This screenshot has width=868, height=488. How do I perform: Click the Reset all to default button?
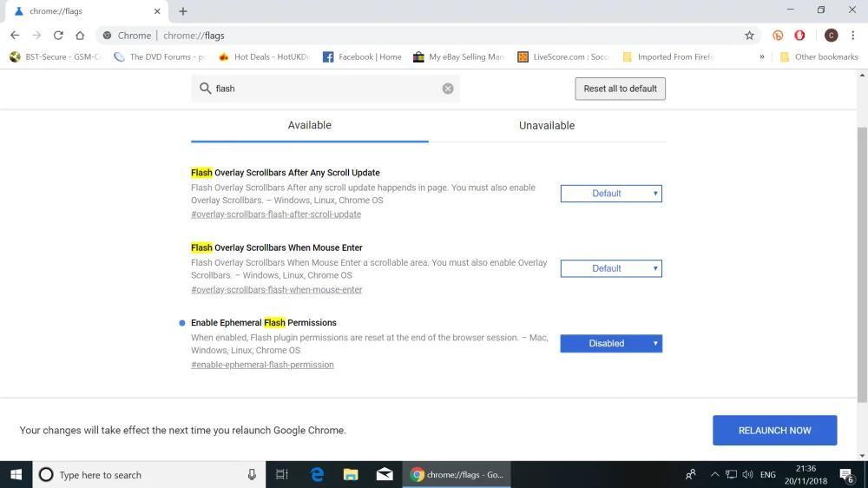click(620, 89)
